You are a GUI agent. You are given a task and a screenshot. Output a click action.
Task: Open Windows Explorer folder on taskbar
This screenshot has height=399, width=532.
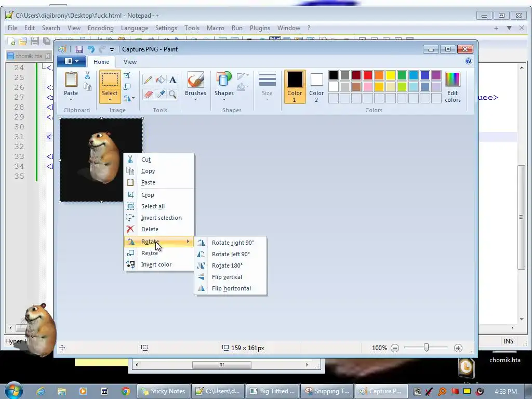pyautogui.click(x=62, y=391)
